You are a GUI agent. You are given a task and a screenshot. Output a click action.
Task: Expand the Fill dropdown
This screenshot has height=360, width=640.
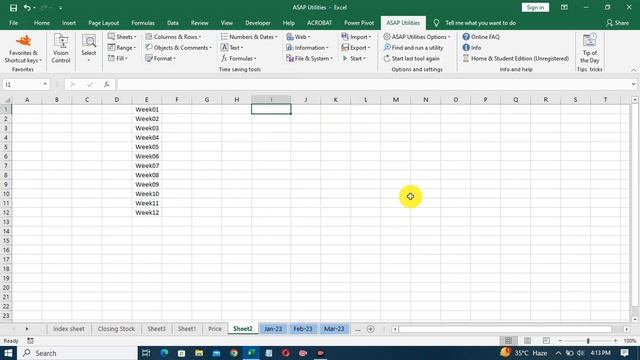point(118,58)
